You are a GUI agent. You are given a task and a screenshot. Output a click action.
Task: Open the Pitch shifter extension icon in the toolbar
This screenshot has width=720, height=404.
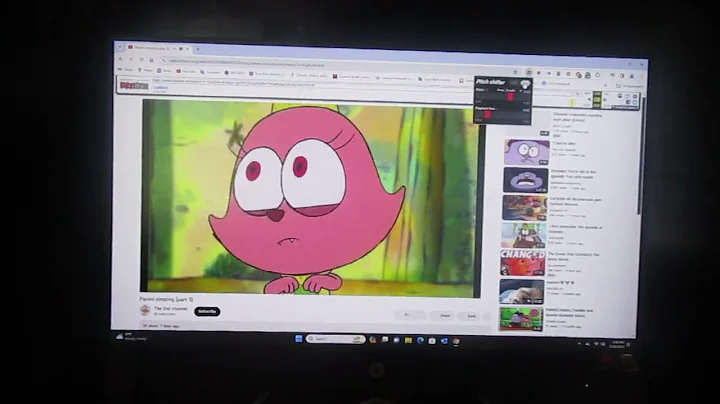pos(529,73)
